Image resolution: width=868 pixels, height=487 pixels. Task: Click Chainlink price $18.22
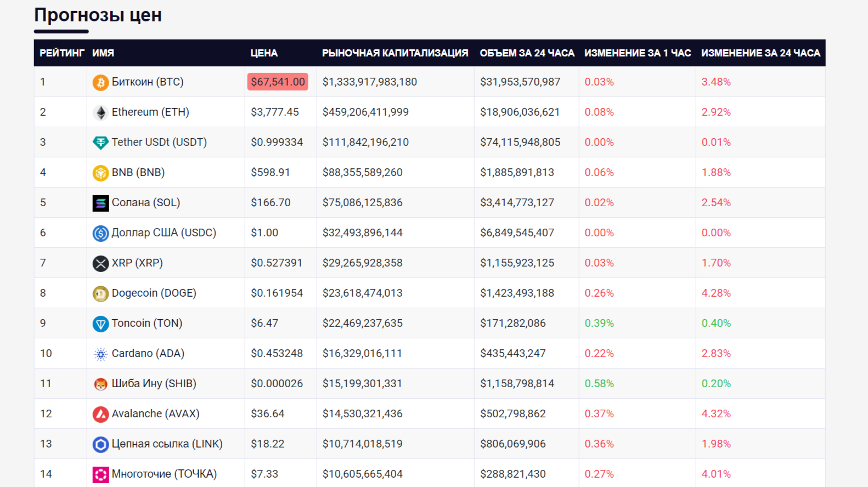point(268,444)
